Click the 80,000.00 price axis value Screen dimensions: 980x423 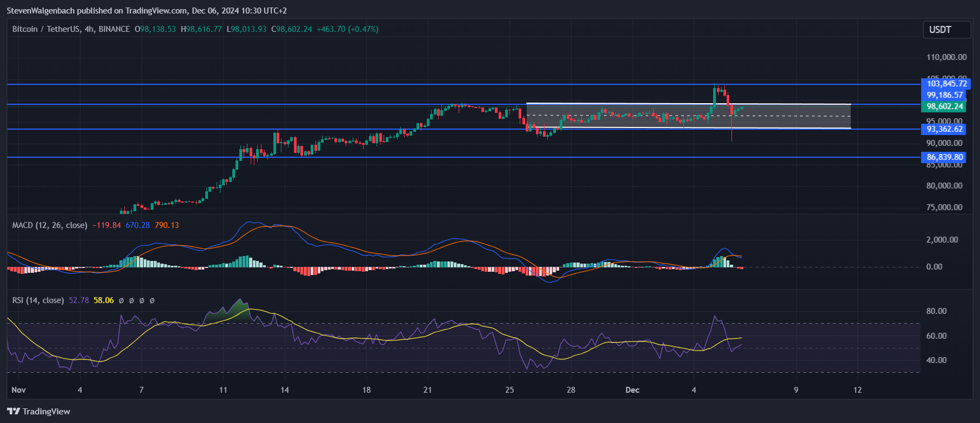944,186
